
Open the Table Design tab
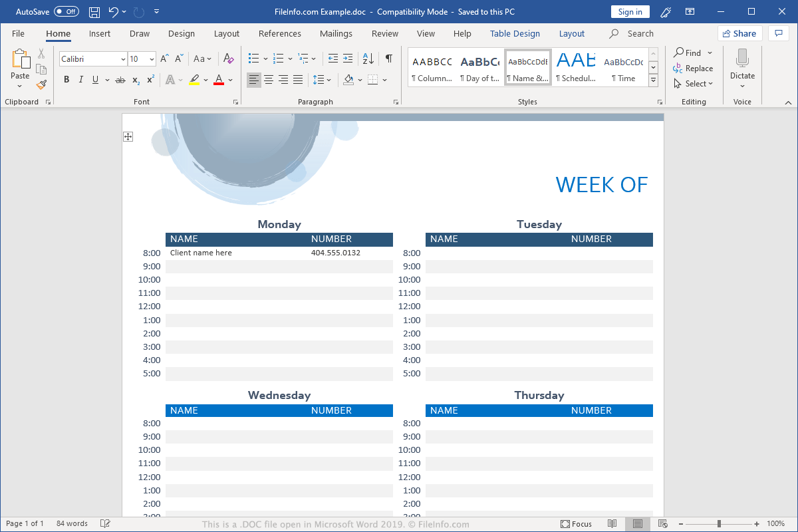tap(515, 33)
